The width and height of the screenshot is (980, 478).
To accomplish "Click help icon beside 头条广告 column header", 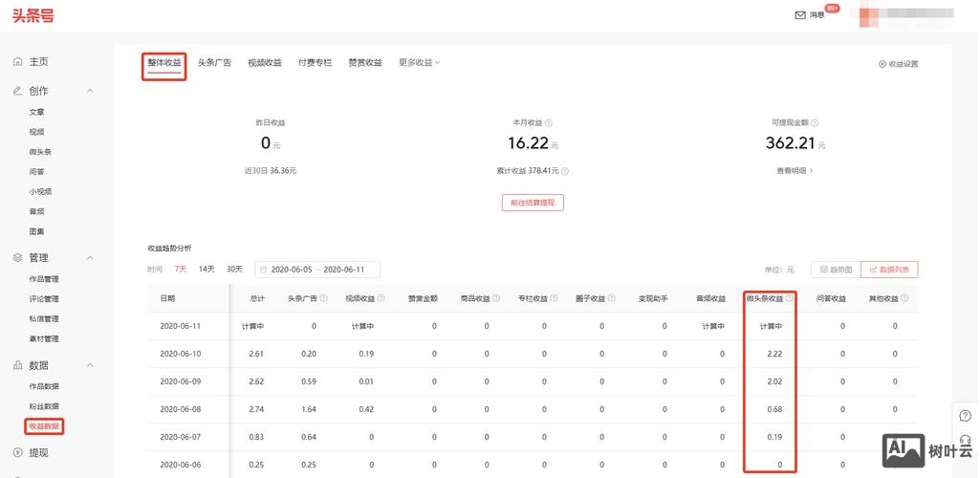I will (324, 298).
